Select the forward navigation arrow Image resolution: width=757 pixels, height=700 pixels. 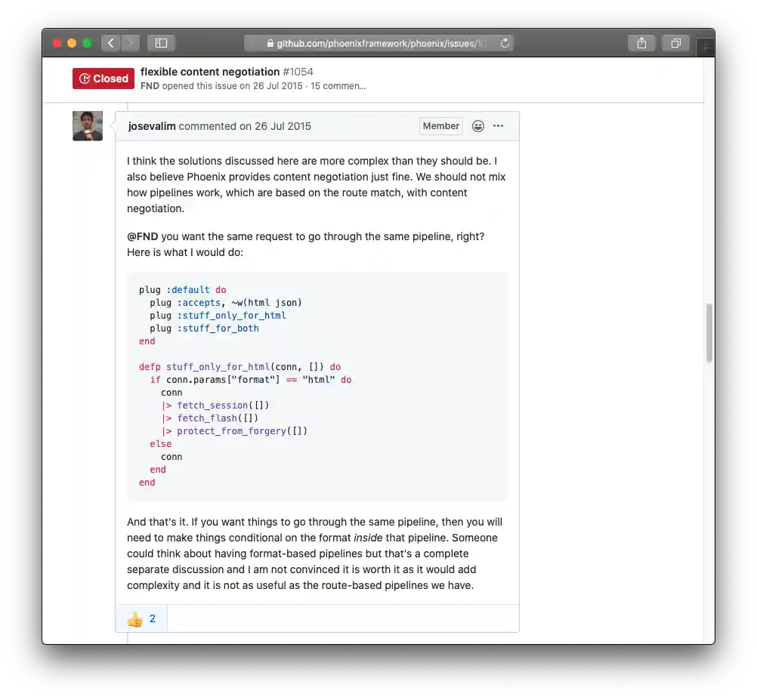[x=130, y=43]
